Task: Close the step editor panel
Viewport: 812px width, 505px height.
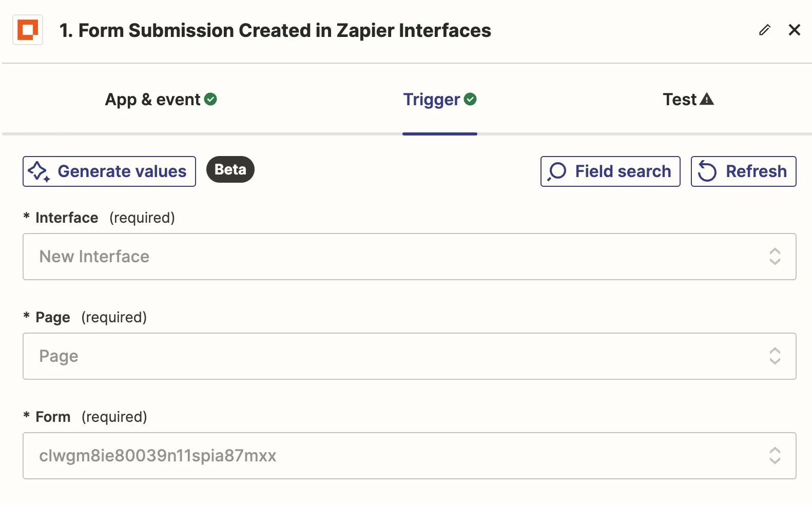Action: tap(794, 30)
